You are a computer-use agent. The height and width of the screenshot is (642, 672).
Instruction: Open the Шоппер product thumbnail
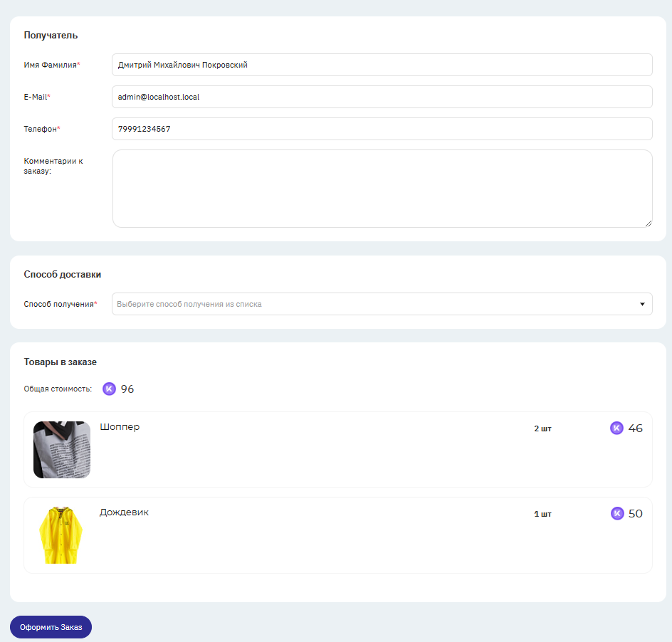point(62,450)
